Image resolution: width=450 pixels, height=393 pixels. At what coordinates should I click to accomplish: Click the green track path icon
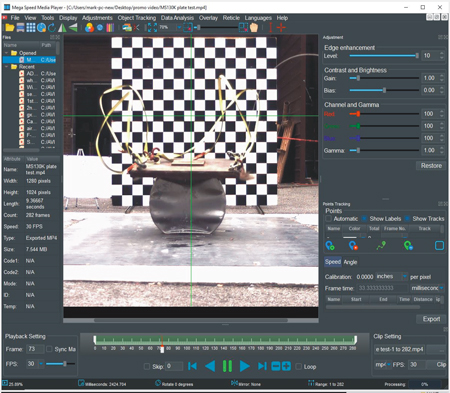pyautogui.click(x=381, y=246)
